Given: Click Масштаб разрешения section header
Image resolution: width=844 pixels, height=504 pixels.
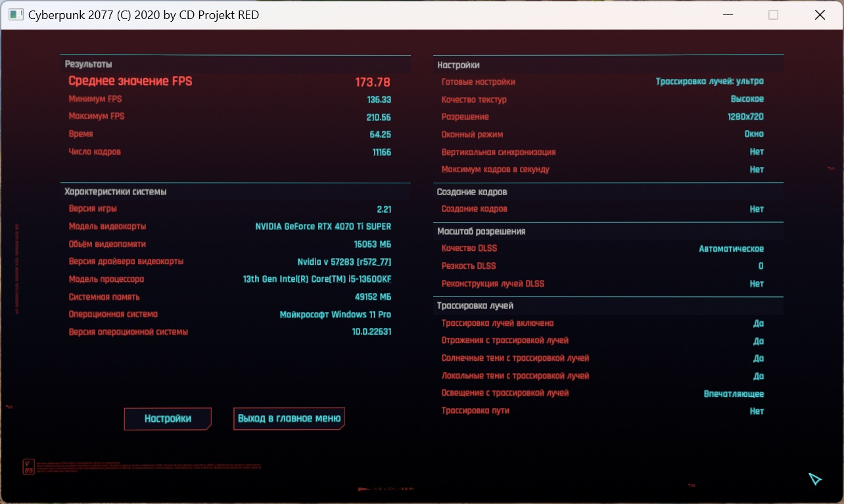Looking at the screenshot, I should tap(481, 231).
